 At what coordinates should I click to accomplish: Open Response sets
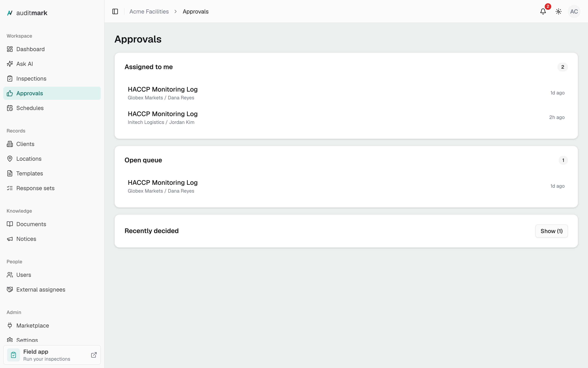click(52, 188)
